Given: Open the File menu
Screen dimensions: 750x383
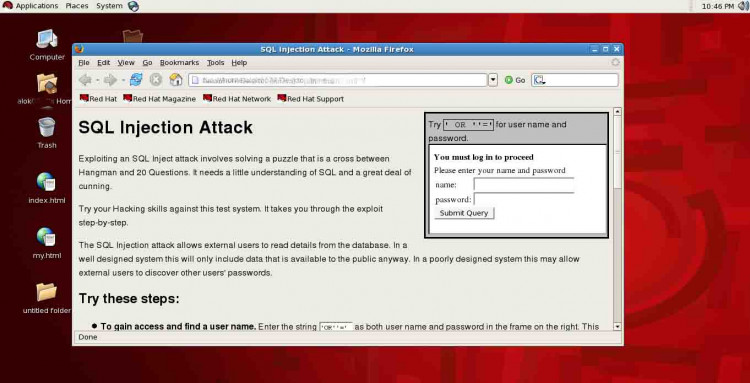Looking at the screenshot, I should click(84, 63).
